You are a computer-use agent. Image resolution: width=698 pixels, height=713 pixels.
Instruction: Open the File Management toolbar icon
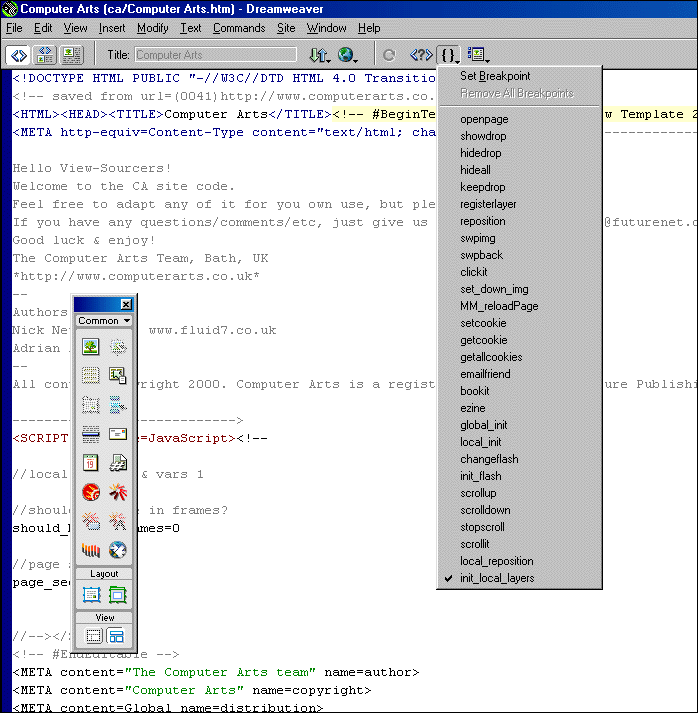pos(319,55)
